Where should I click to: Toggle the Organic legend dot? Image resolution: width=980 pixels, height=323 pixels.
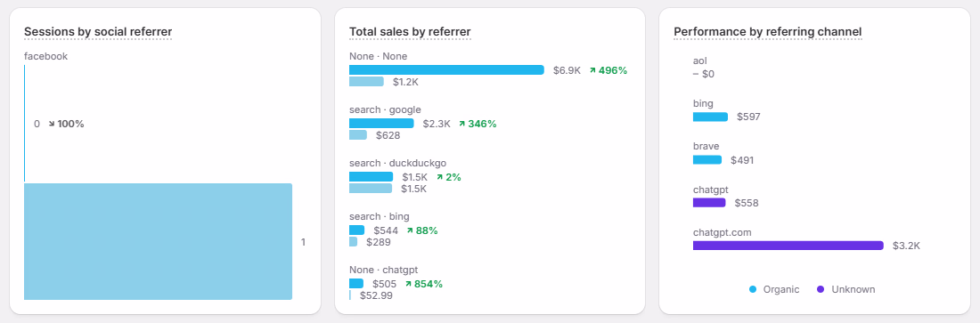[x=753, y=289]
